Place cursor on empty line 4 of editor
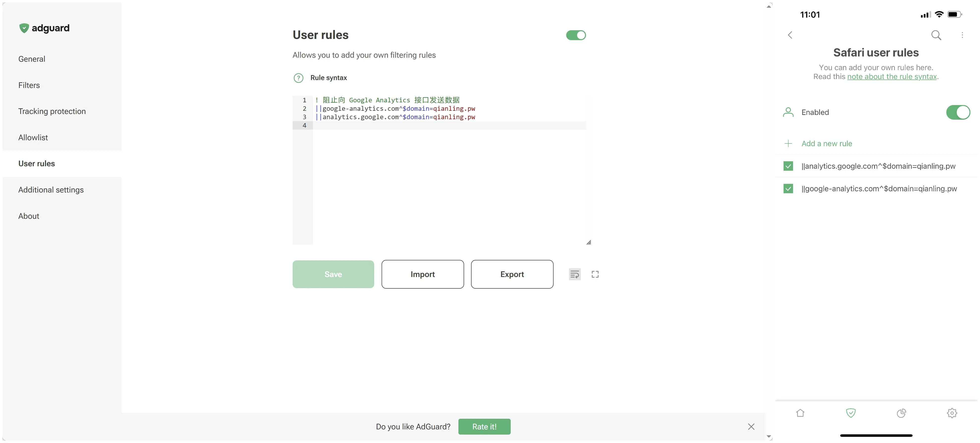Viewport: 980px width, 443px height. pos(449,125)
